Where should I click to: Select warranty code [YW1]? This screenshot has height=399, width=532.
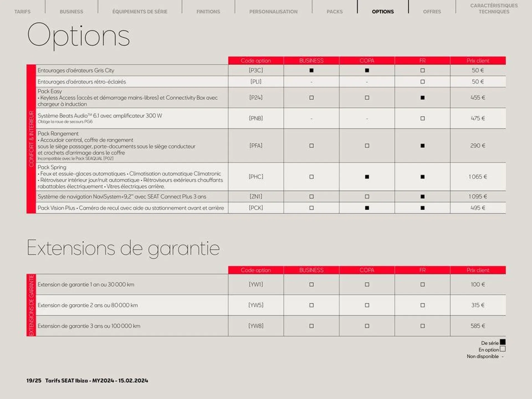256,284
